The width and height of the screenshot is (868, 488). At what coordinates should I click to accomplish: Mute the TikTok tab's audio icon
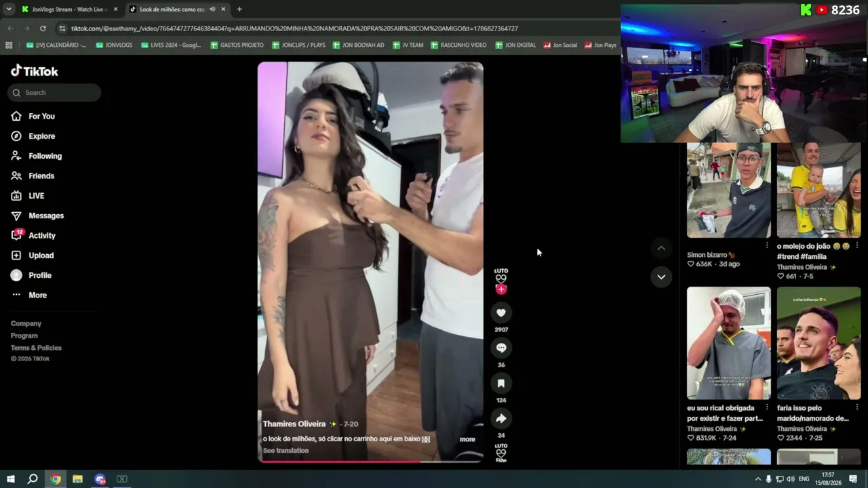pyautogui.click(x=212, y=9)
